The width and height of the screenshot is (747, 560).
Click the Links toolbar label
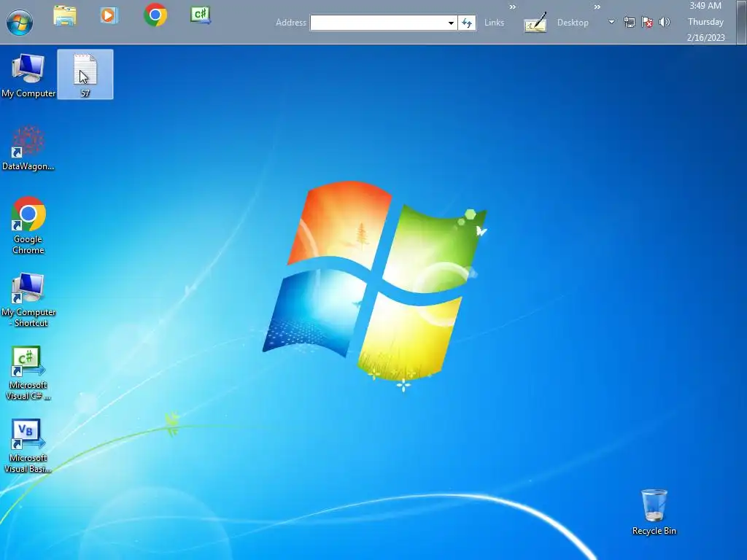(x=494, y=23)
